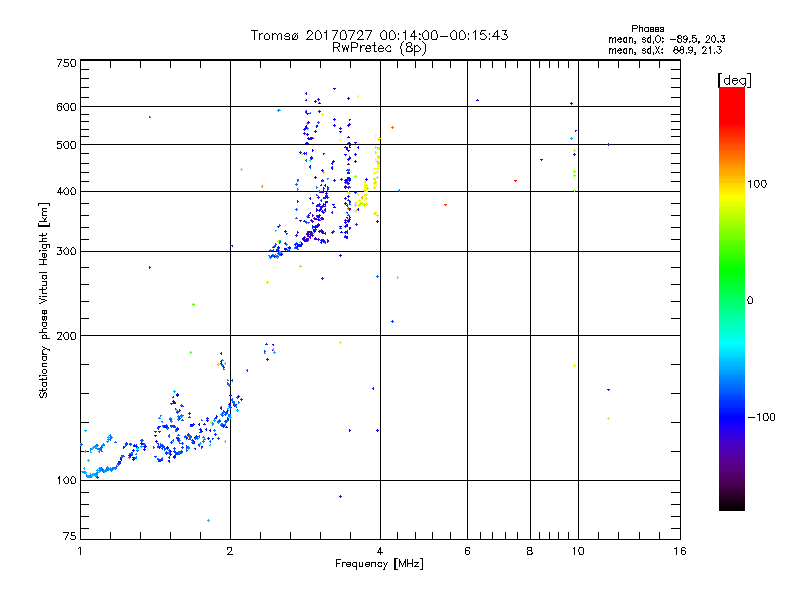Click the y-axis label '600'
Viewport: 800px width, 600px height.
click(67, 107)
